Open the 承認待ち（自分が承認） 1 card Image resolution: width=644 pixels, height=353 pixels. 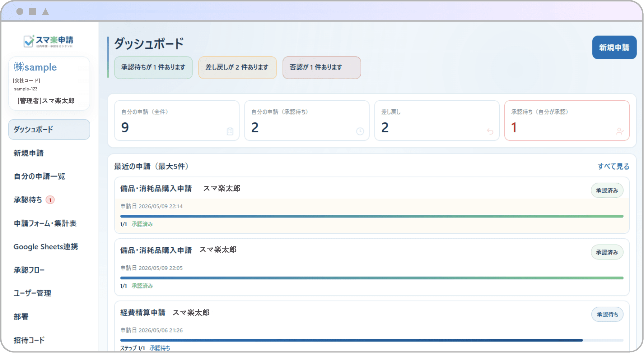[567, 121]
